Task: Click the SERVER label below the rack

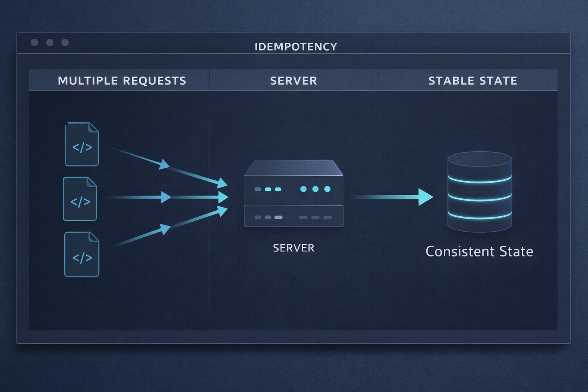Action: [x=294, y=248]
